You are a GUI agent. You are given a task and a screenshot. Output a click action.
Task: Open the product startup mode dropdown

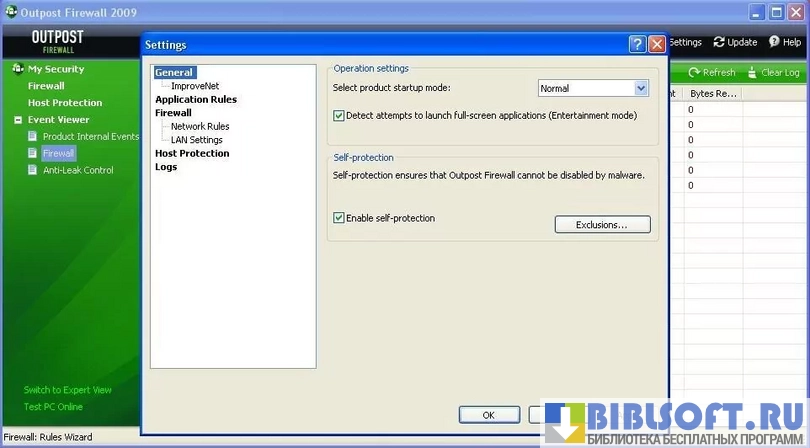point(641,89)
